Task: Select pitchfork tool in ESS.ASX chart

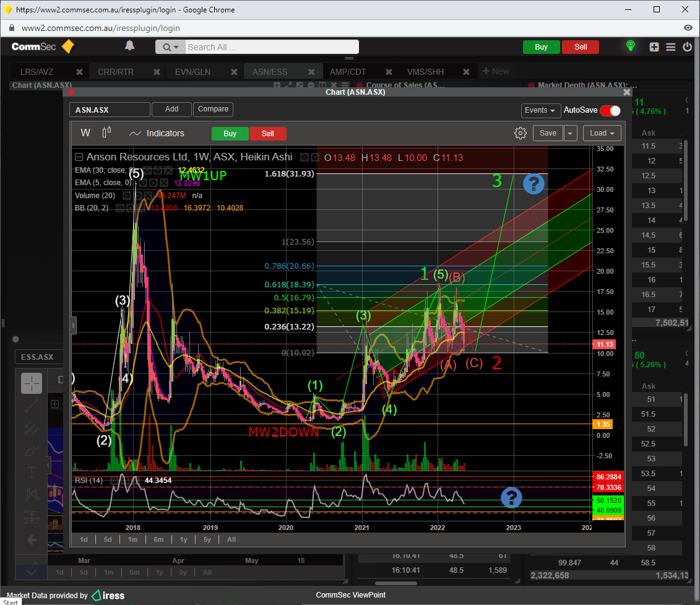Action: click(x=32, y=429)
